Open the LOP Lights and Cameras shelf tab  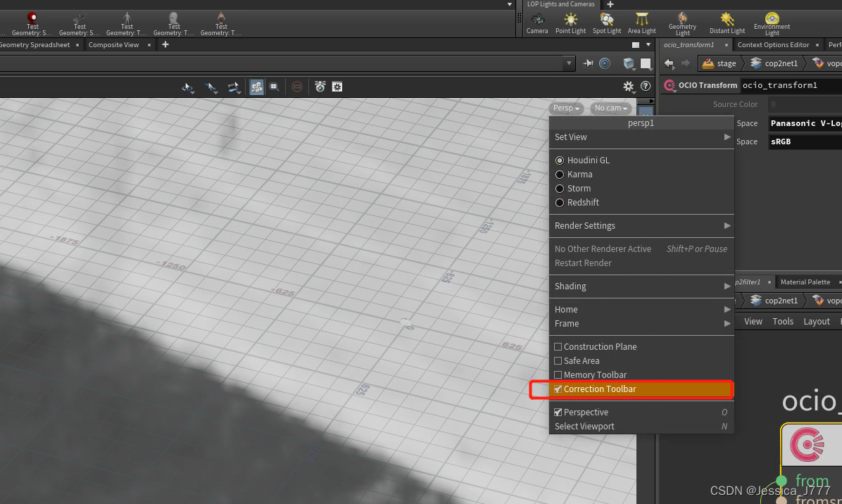pyautogui.click(x=560, y=4)
